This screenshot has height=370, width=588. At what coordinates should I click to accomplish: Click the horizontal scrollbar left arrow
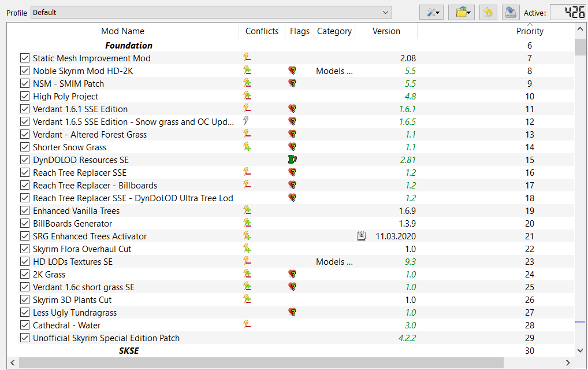pos(12,363)
